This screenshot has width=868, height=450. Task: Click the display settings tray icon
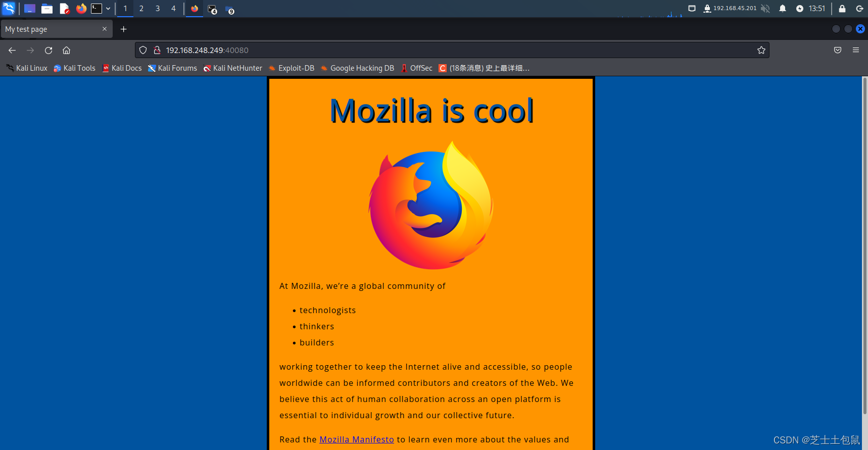[x=692, y=9]
